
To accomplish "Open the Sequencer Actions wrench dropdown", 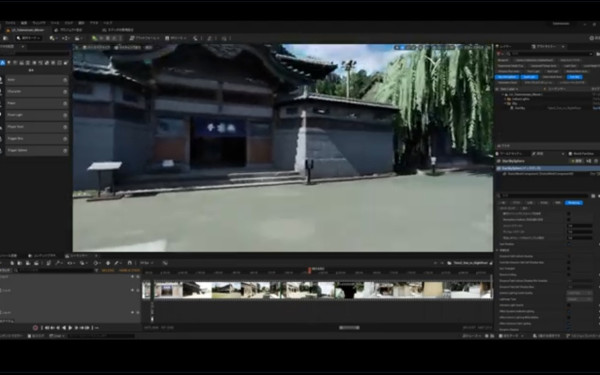I will (x=59, y=263).
